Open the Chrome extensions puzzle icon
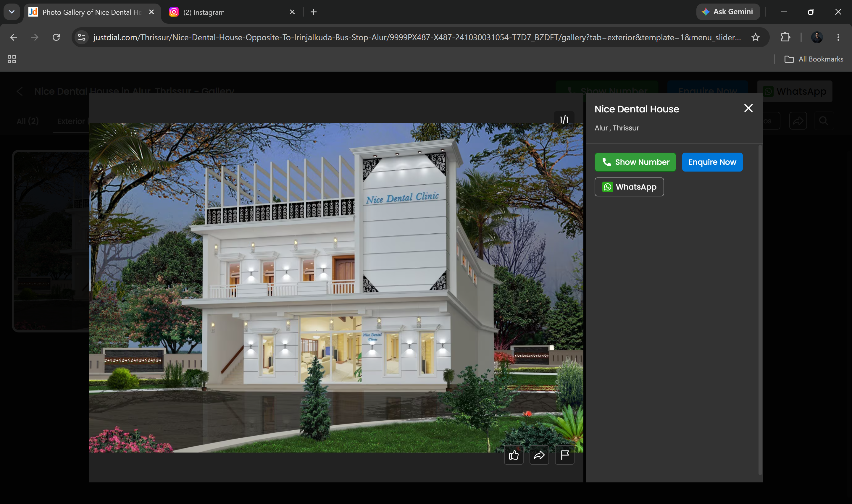The width and height of the screenshot is (852, 504). (x=785, y=37)
